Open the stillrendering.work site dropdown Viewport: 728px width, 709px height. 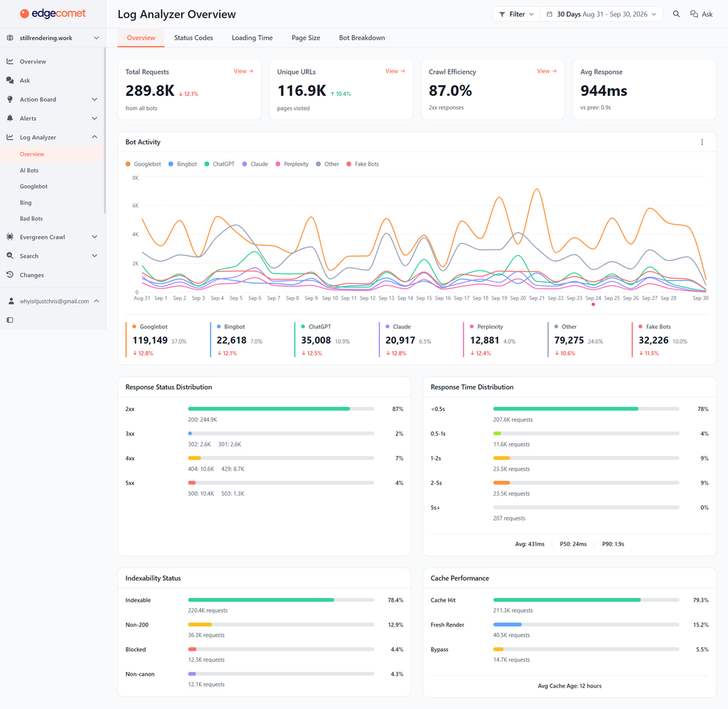53,38
